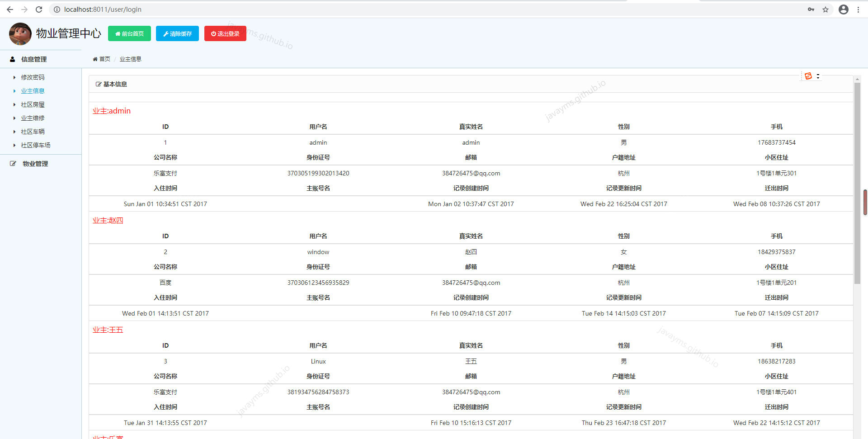Click the orange S editor logo above the table
Viewport: 868px width, 439px height.
(808, 76)
